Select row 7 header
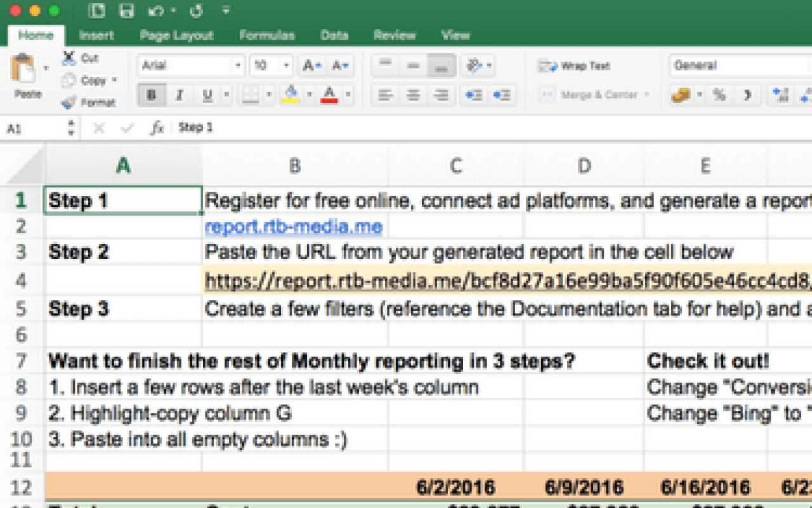This screenshot has height=508, width=812. [22, 361]
